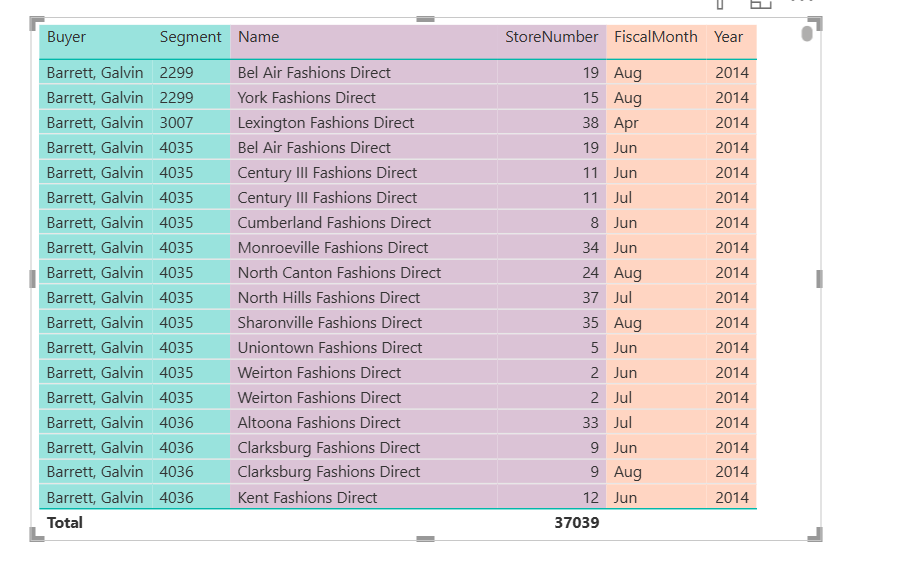Click store number 12

pos(591,498)
